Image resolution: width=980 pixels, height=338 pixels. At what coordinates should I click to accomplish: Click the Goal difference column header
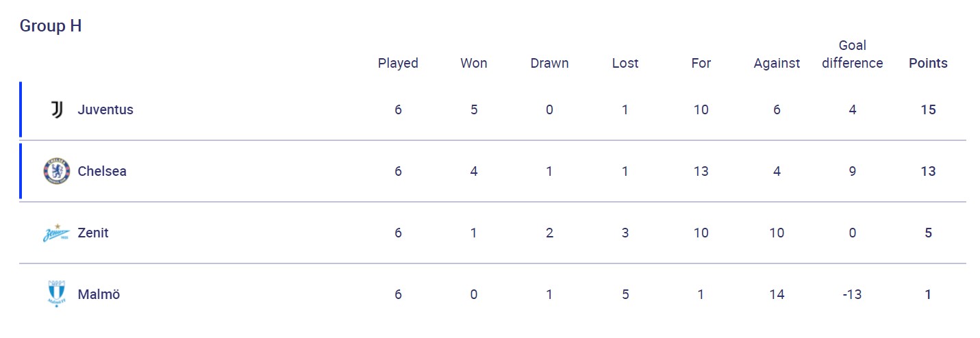[x=853, y=55]
